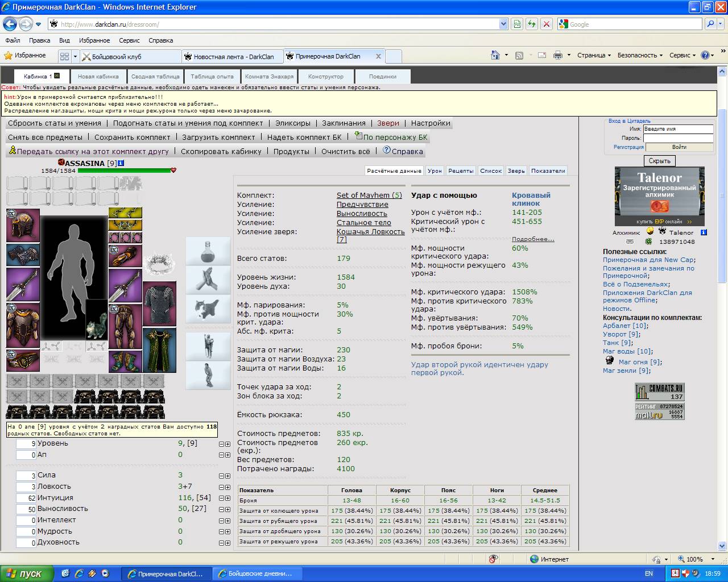
Task: Click the blue info icon beside ASSASINA
Action: (x=121, y=163)
